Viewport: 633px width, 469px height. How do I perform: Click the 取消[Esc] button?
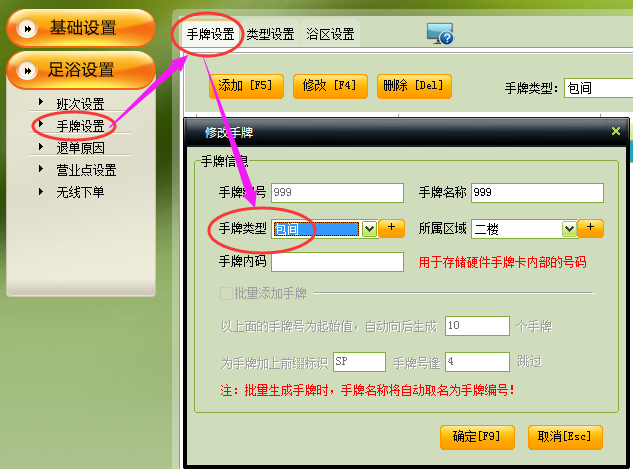[565, 437]
